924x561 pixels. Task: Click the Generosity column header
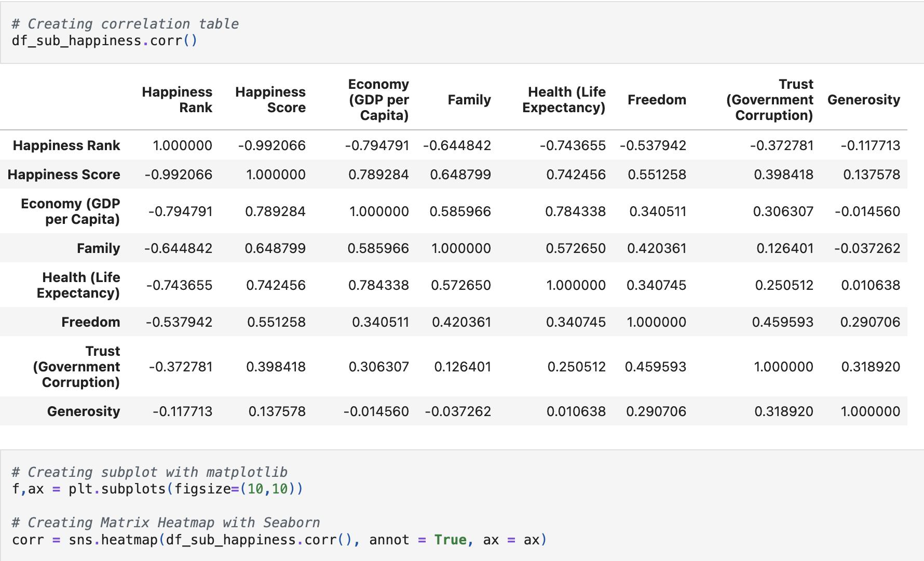pos(864,100)
